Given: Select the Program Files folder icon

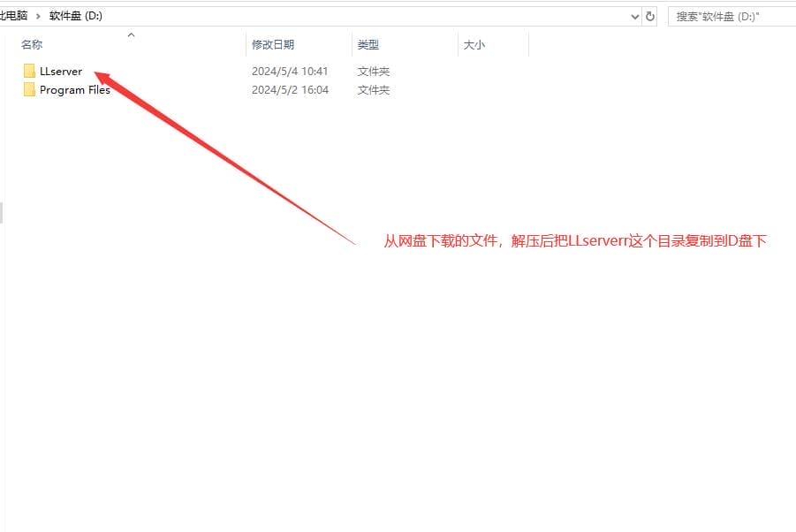Looking at the screenshot, I should pyautogui.click(x=29, y=89).
